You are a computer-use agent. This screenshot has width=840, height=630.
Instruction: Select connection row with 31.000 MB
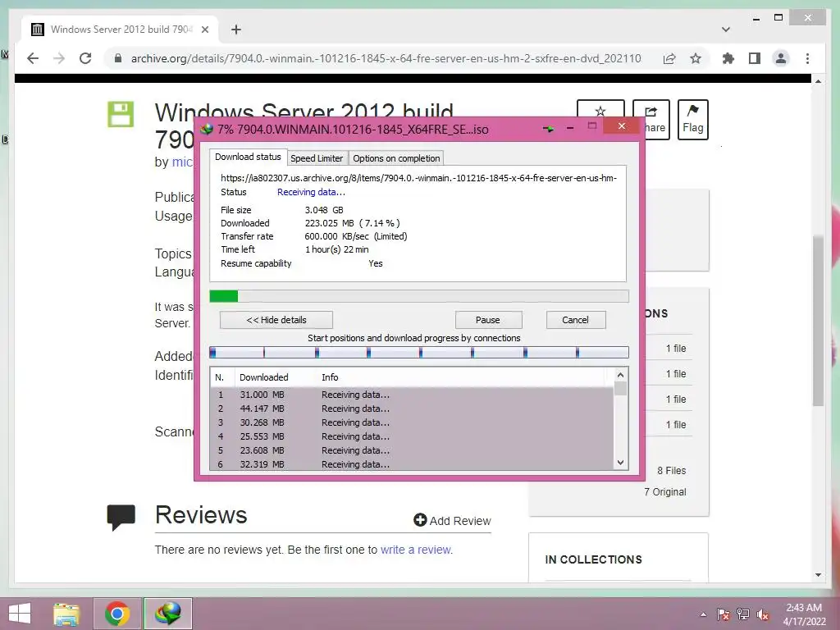[412, 395]
